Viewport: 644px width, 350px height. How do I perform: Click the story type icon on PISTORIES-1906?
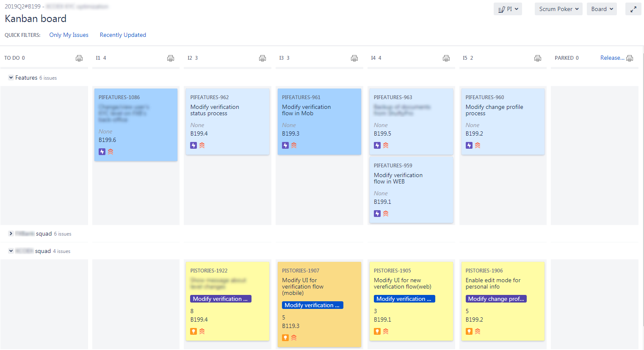[469, 331]
